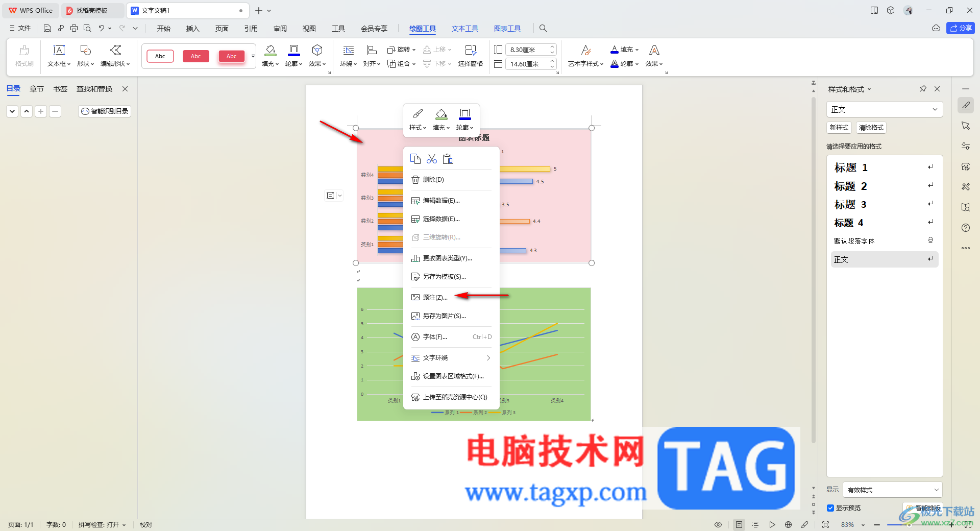This screenshot has width=980, height=531.
Task: Open the style name dropdown showing 正文
Action: pos(884,109)
